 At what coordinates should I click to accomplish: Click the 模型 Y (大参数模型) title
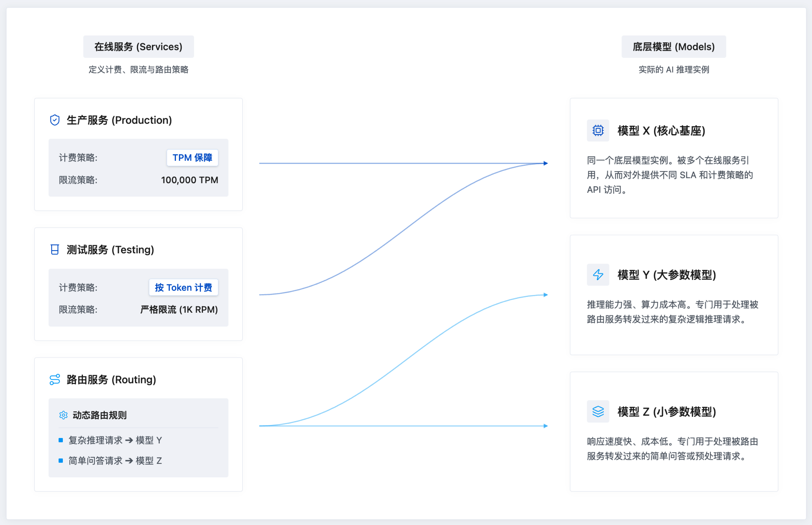(666, 275)
